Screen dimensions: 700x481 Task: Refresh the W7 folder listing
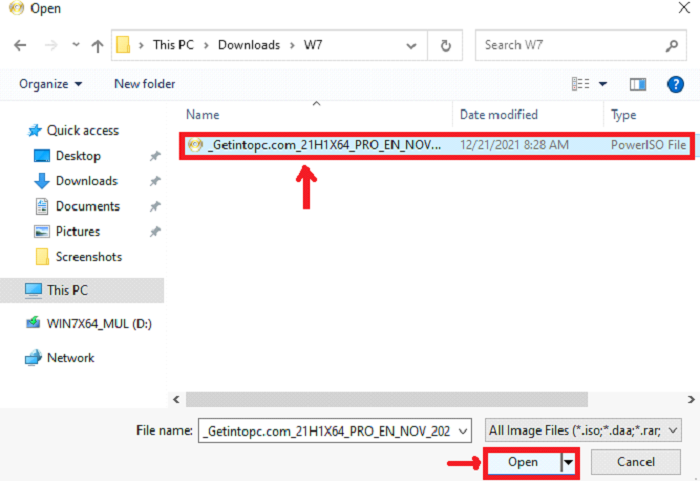(445, 46)
